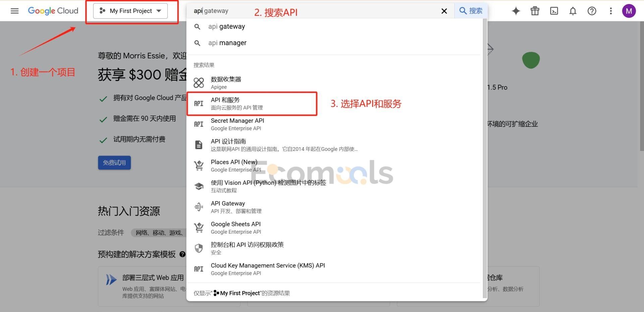The image size is (644, 312).
Task: Click the shield icon beside 访问权限政策
Action: pyautogui.click(x=199, y=248)
